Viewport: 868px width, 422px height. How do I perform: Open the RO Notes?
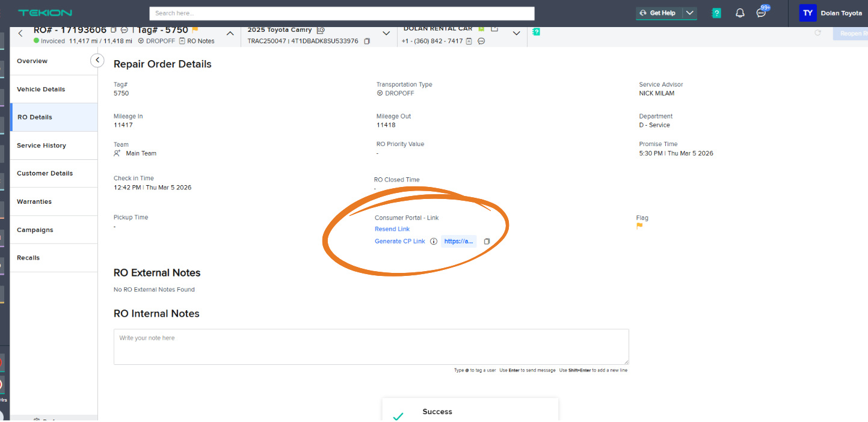(197, 41)
